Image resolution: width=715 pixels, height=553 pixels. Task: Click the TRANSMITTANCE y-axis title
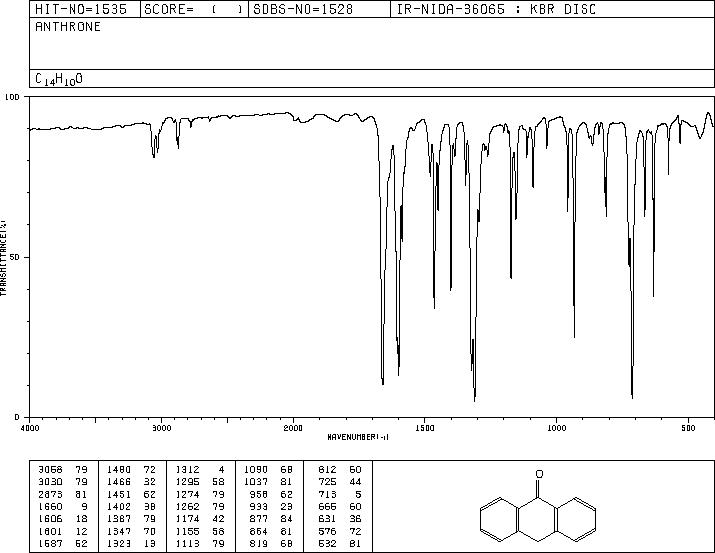click(3, 257)
